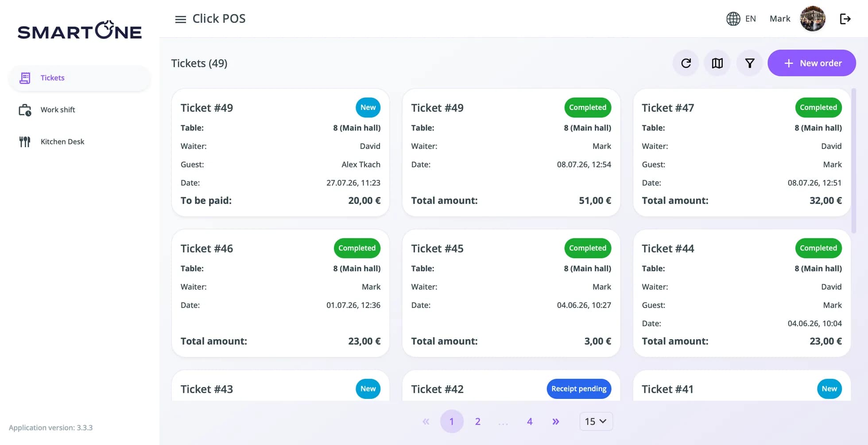This screenshot has height=445, width=868.
Task: Open Ticket #46 card title
Action: [207, 248]
